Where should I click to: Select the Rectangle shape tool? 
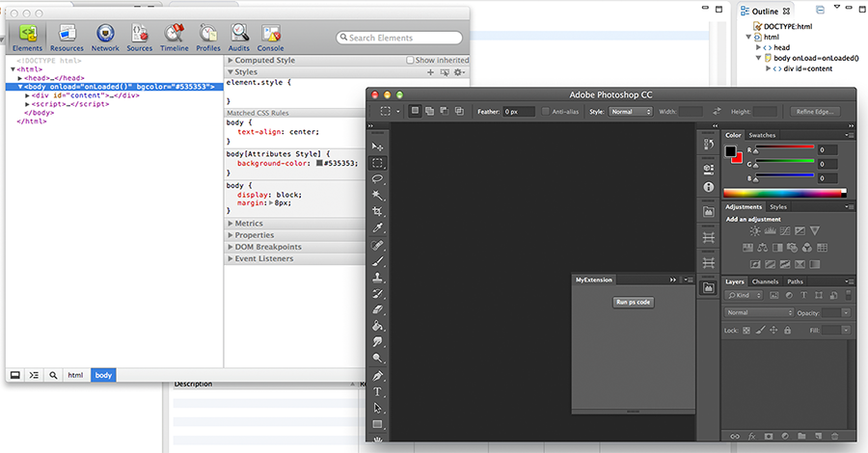tap(377, 424)
